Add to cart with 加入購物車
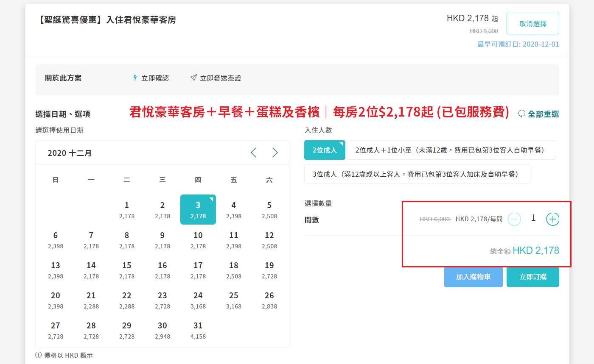Viewport: 594px width, 364px height. (474, 277)
